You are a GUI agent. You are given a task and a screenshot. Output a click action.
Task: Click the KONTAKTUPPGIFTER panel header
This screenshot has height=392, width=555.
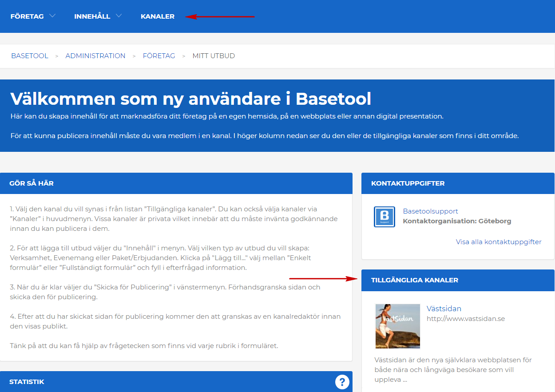tap(458, 183)
